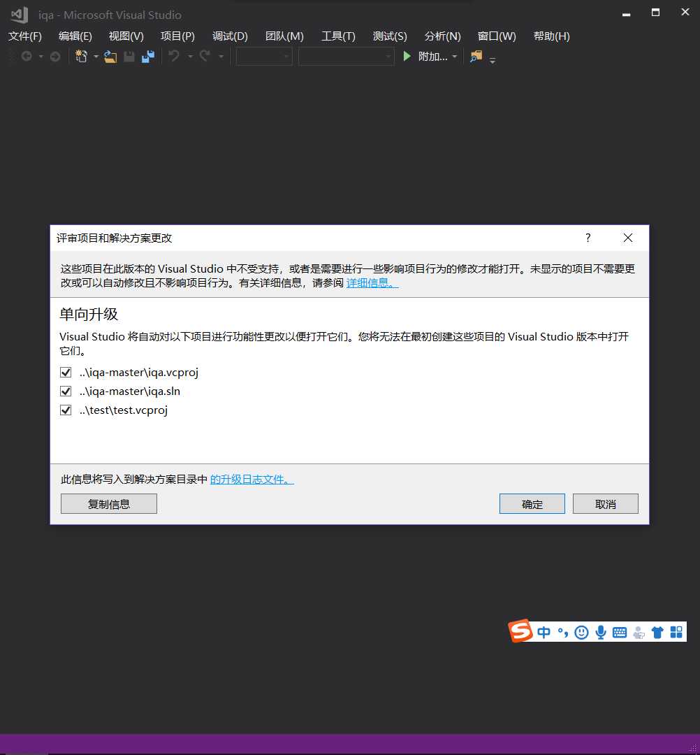
Task: Uncheck the iqa-master\iqa.vcproj checkbox
Action: coord(66,372)
